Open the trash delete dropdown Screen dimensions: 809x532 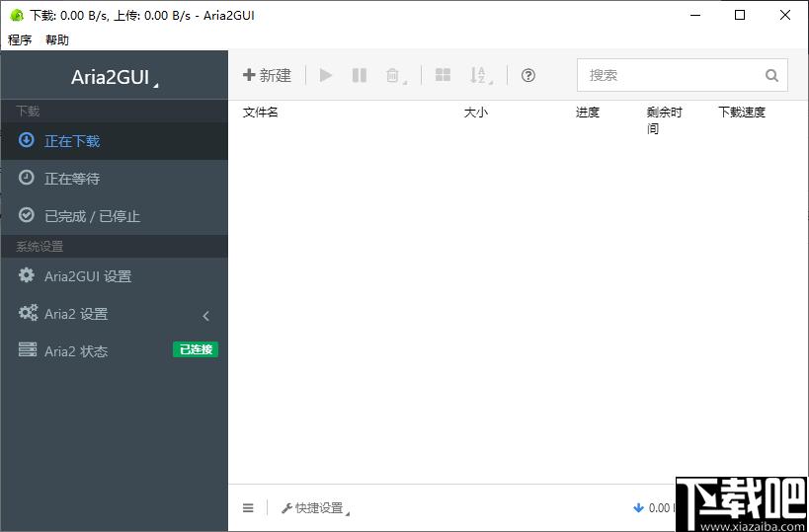(396, 76)
